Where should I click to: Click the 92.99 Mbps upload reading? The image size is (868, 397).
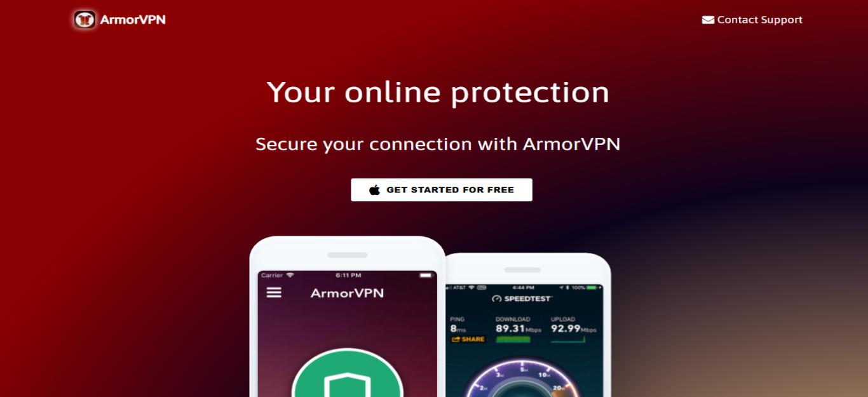point(574,328)
